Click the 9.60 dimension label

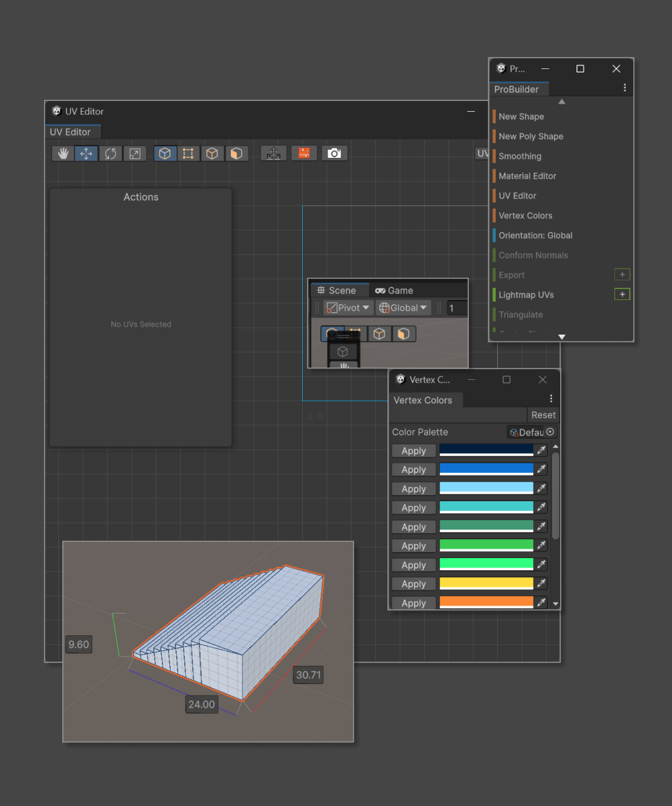[79, 645]
